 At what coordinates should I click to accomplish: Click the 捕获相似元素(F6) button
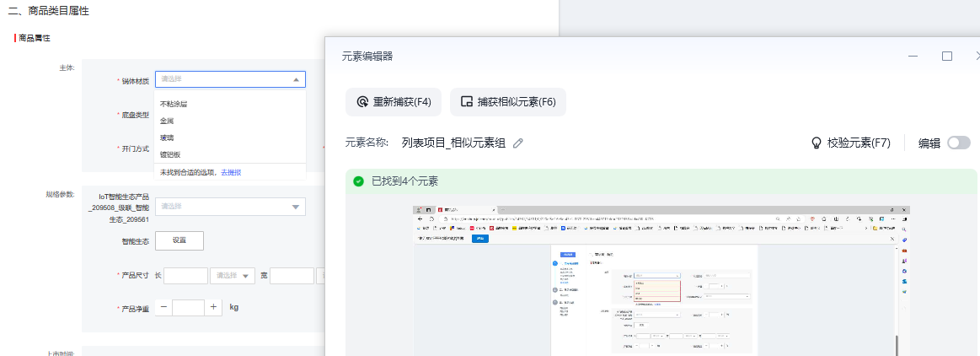(x=507, y=102)
